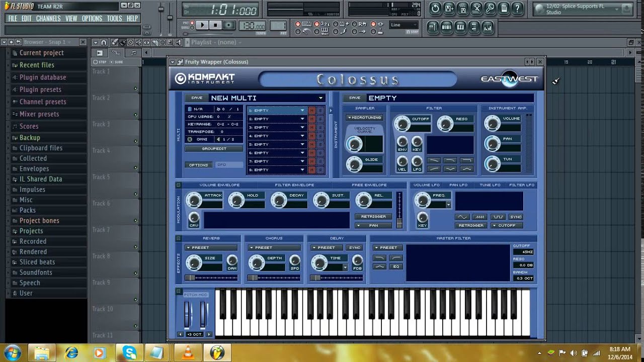Toggle the LFO SYNC button
Image resolution: width=644 pixels, height=362 pixels.
pyautogui.click(x=516, y=217)
